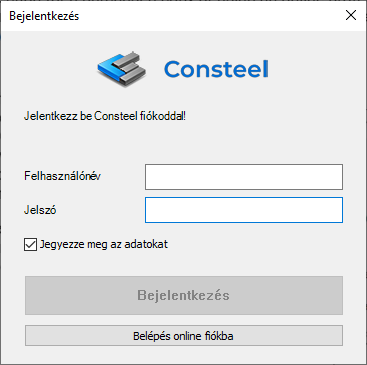Select the username box beside Felhasználónév
Screen dimensions: 367x365
[244, 177]
